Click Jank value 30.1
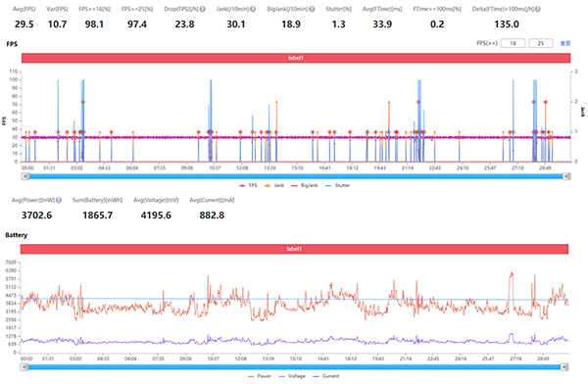This screenshot has height=384, width=588. click(236, 24)
